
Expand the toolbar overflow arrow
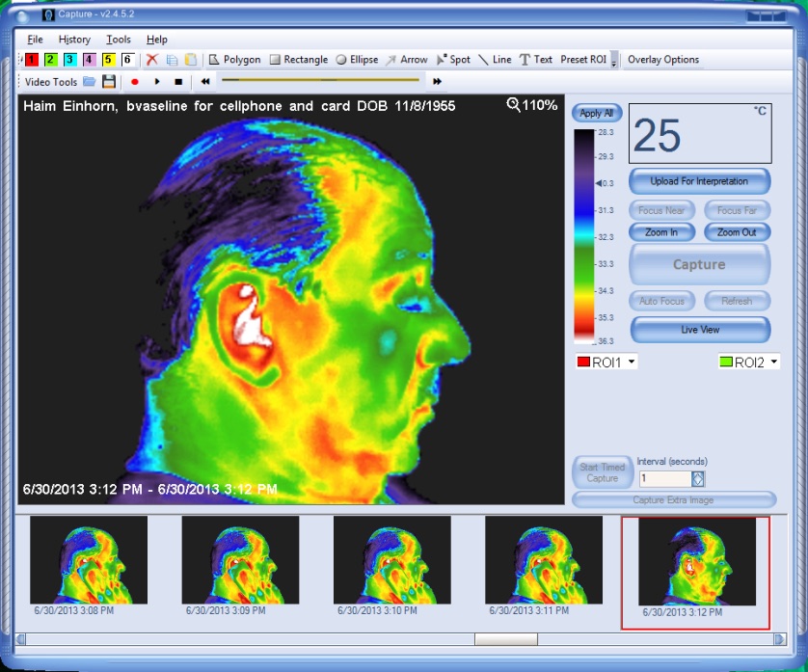coord(614,61)
